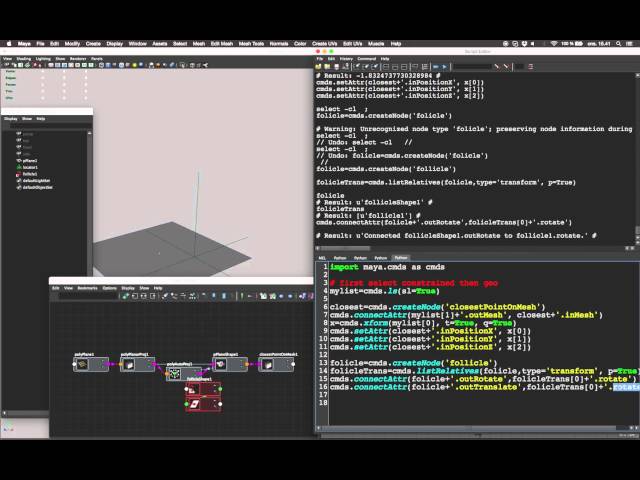Click the search field in Script Editor toolbar
Image resolution: width=640 pixels, height=480 pixels.
[x=472, y=67]
